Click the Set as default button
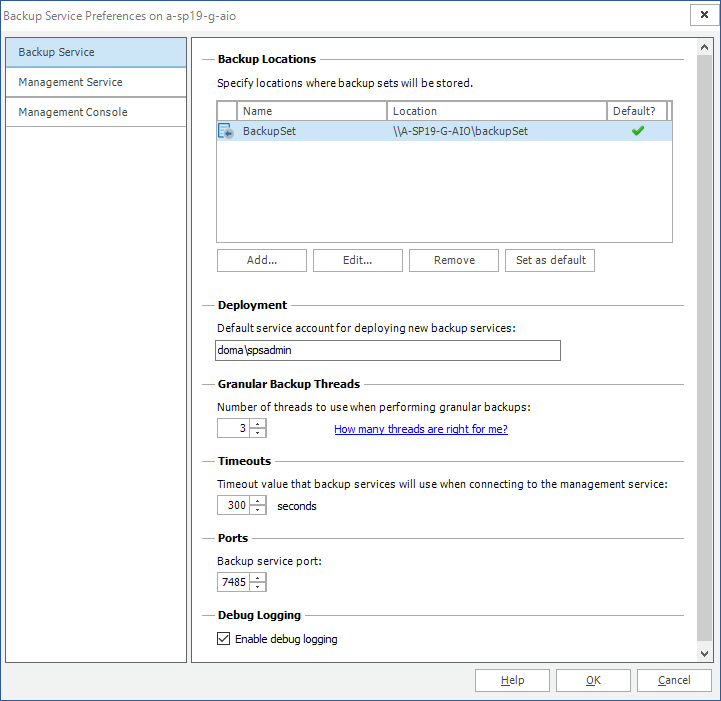 [x=550, y=260]
